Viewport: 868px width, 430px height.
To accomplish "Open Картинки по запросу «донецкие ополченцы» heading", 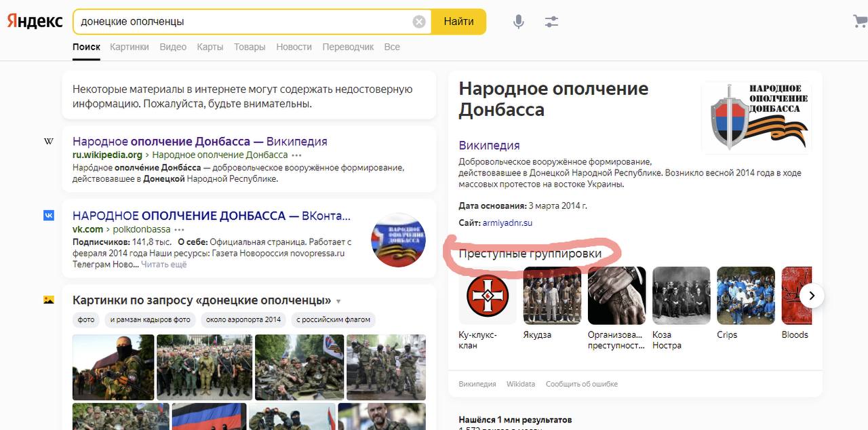I will pos(202,300).
